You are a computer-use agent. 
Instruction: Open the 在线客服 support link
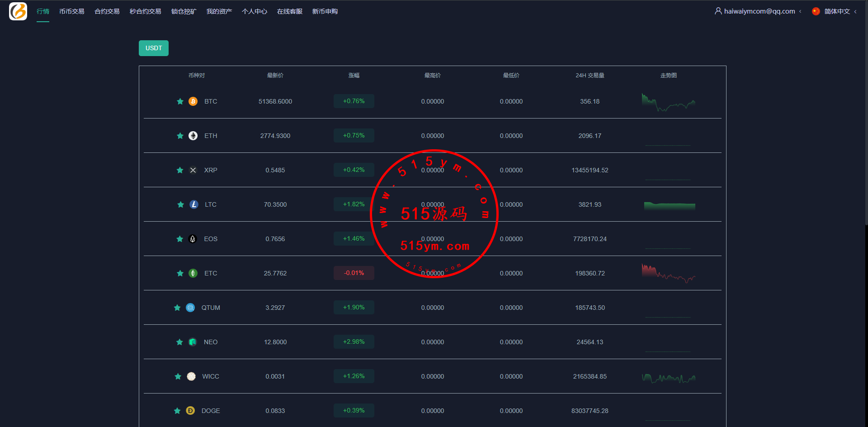pyautogui.click(x=289, y=11)
